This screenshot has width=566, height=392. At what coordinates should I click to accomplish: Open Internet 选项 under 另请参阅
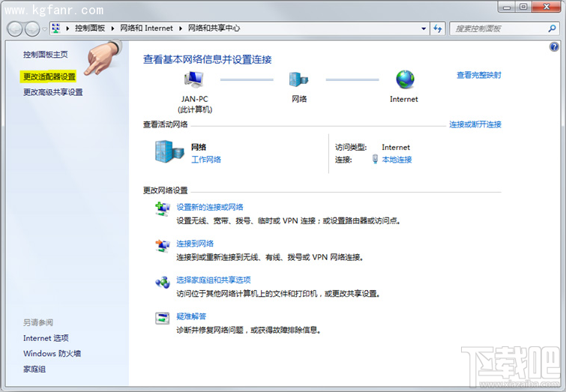pos(46,338)
